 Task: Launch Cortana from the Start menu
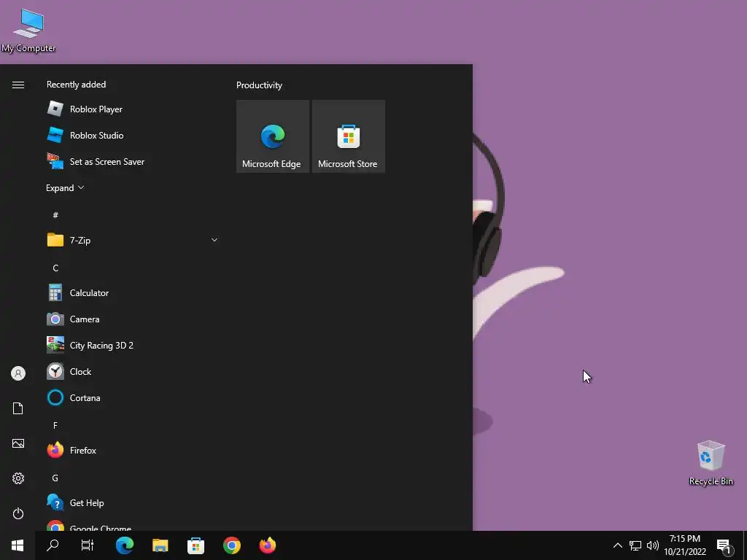[133, 397]
